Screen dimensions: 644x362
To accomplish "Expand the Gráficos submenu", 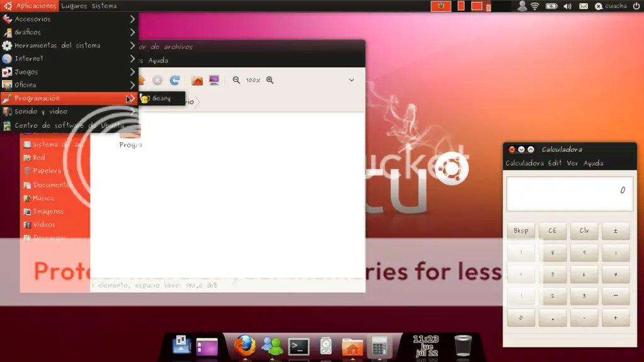I will 69,32.
